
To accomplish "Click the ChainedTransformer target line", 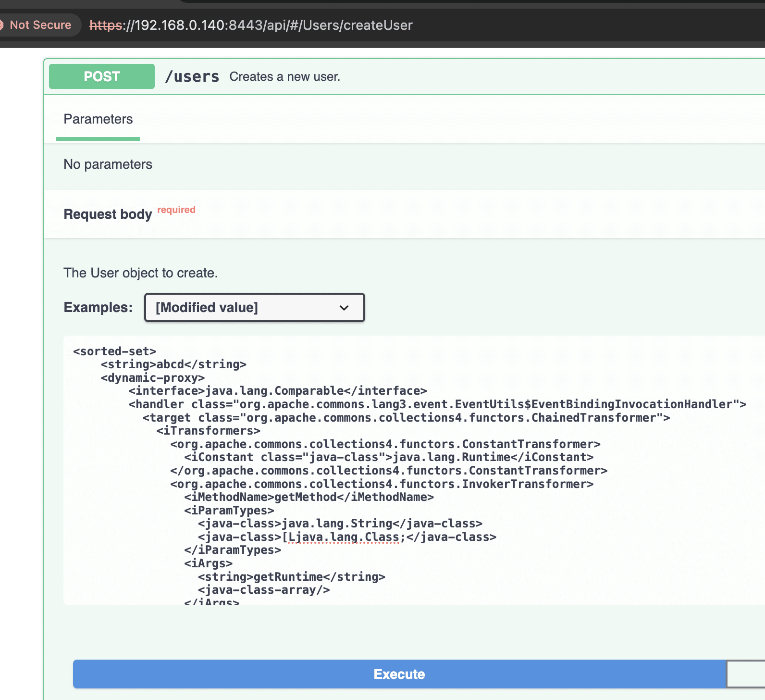I will tap(406, 418).
